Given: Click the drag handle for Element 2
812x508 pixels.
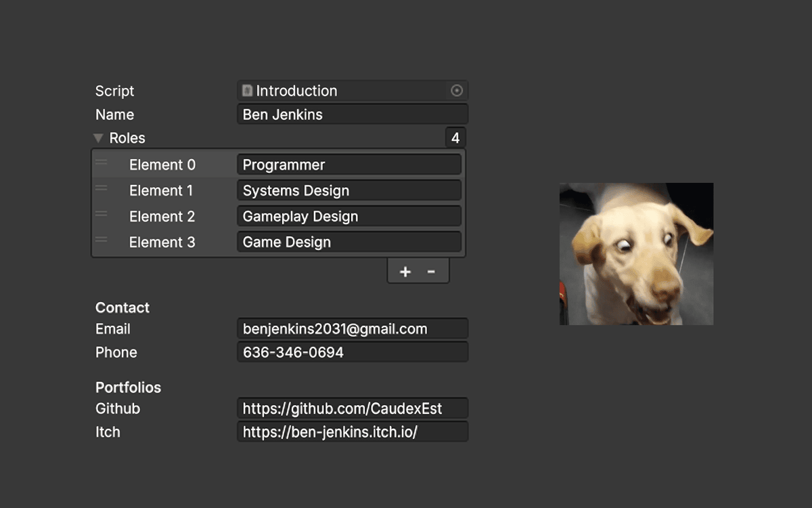Looking at the screenshot, I should click(x=101, y=214).
